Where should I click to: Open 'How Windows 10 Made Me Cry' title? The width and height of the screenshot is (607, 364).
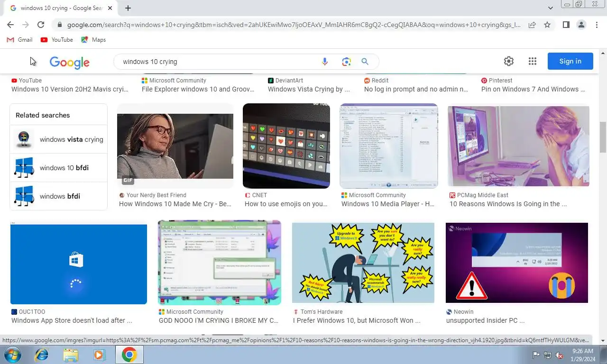click(x=175, y=204)
